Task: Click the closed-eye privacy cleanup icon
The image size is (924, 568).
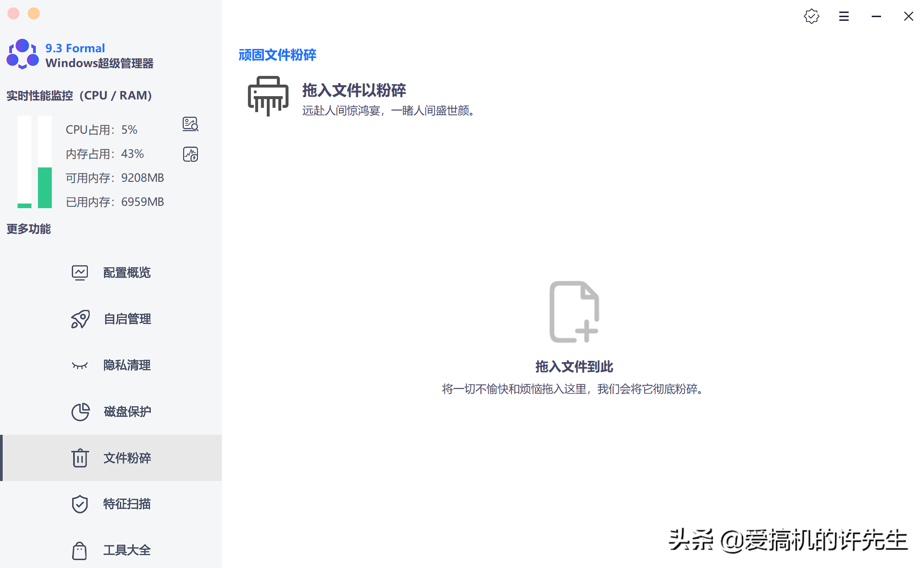Action: [80, 365]
